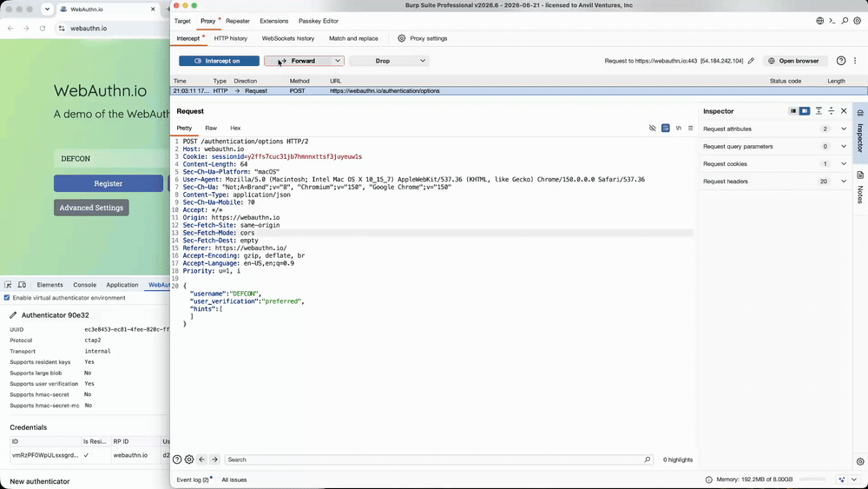Viewport: 868px width, 489px height.
Task: Open the Target tab in Burp
Action: click(182, 21)
